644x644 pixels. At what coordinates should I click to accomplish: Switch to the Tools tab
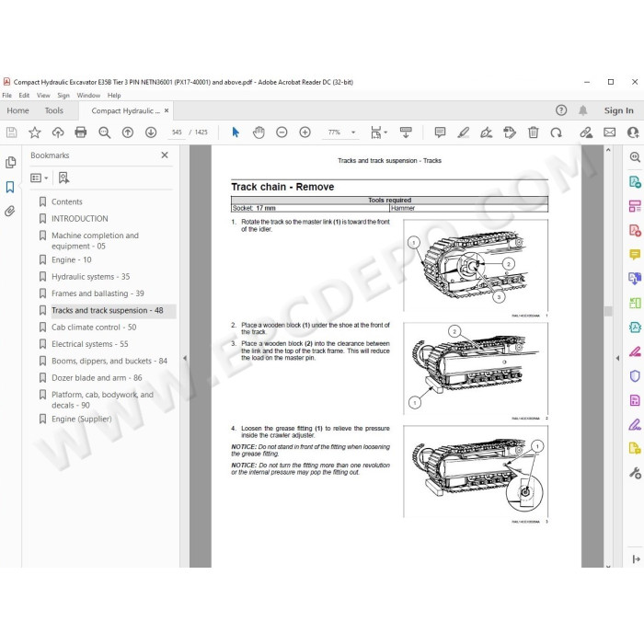coord(53,110)
